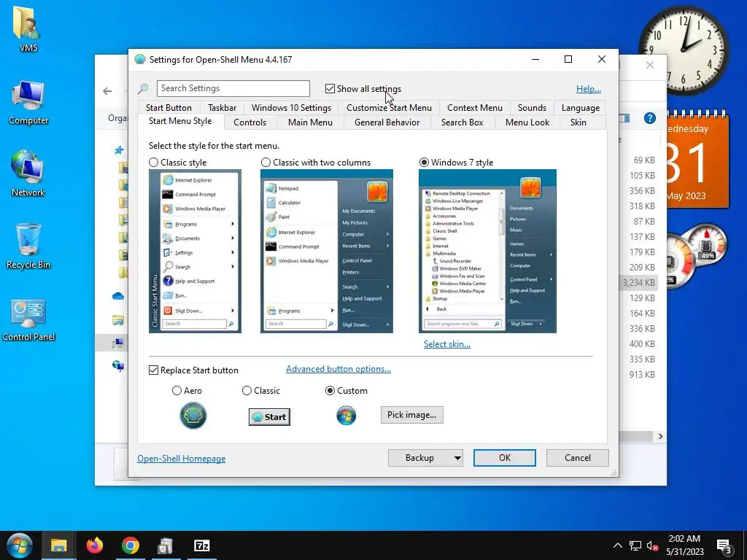Click the Classic Start button preview image
The height and width of the screenshot is (560, 747).
pos(269,416)
